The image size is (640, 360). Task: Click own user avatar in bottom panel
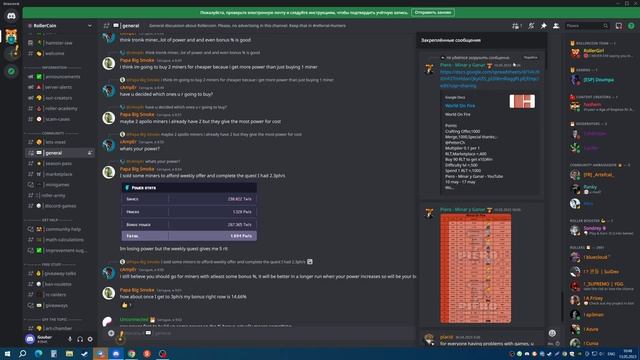tap(30, 339)
